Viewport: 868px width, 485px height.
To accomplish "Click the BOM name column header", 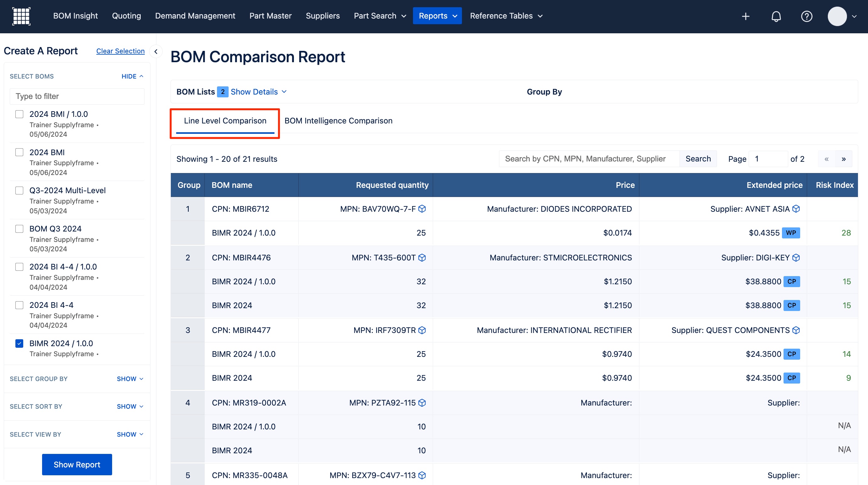I will coord(251,185).
